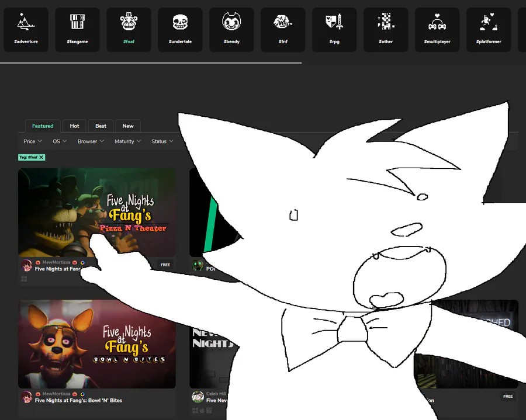526x420 pixels.
Task: Switch to the Best tab
Action: pos(101,126)
